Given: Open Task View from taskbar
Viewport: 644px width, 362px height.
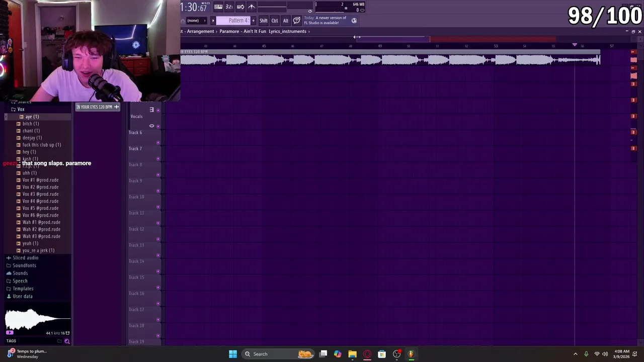Looking at the screenshot, I should click(323, 354).
